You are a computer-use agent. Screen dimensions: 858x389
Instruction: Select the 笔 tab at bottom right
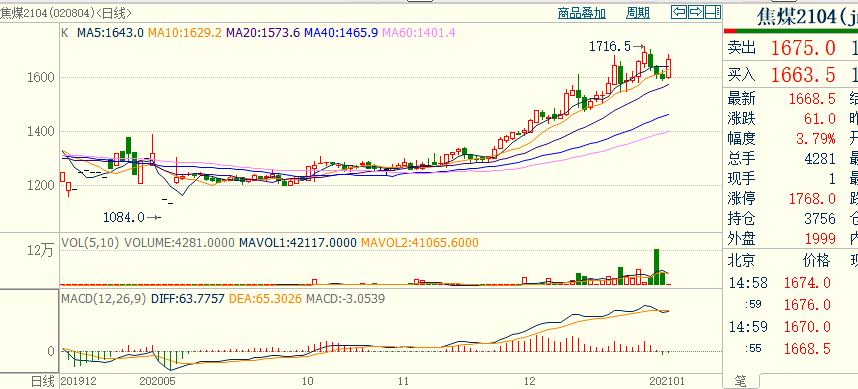coord(740,381)
